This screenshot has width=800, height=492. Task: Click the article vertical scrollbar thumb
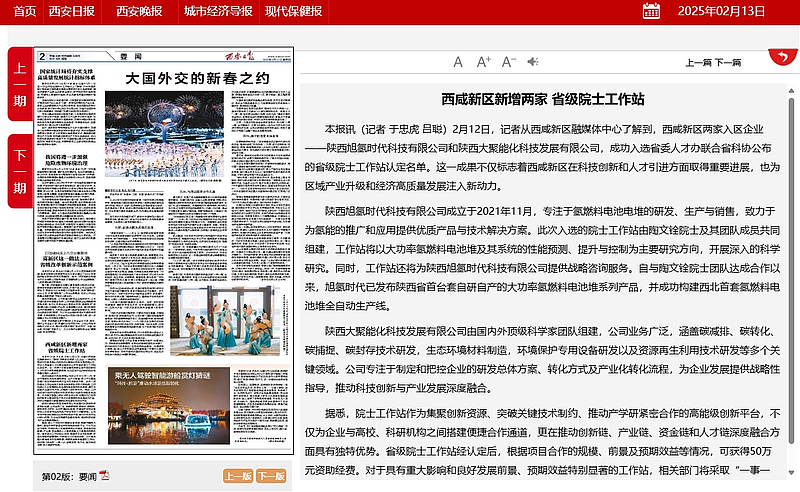pos(791,270)
